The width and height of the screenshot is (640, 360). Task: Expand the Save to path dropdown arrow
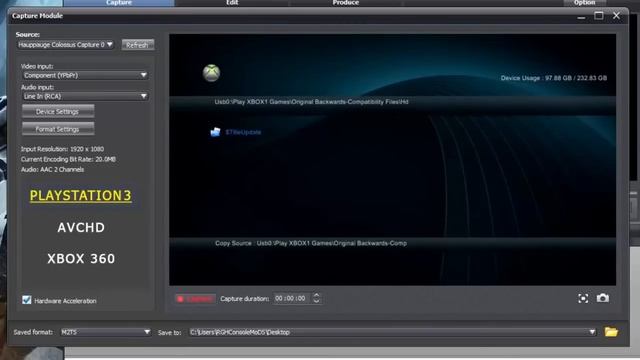click(x=592, y=332)
